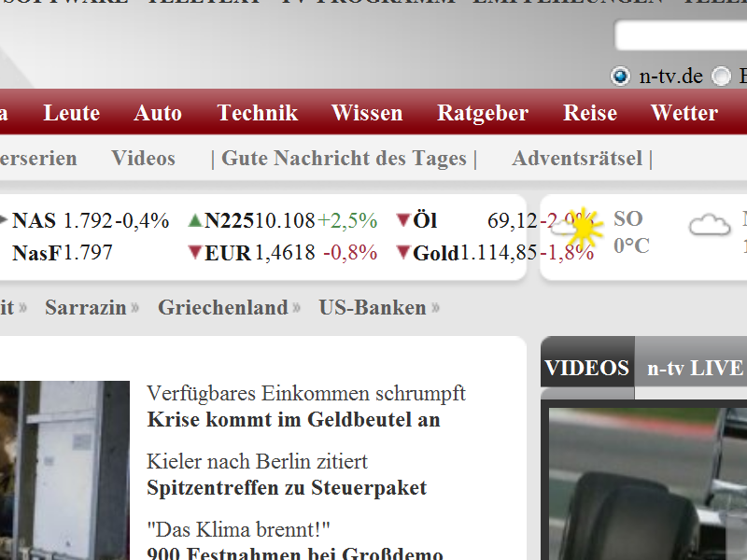Viewport: 747px width, 560px height.
Task: Open headline 900 Festnahmen bei Großdemo
Action: click(x=295, y=553)
